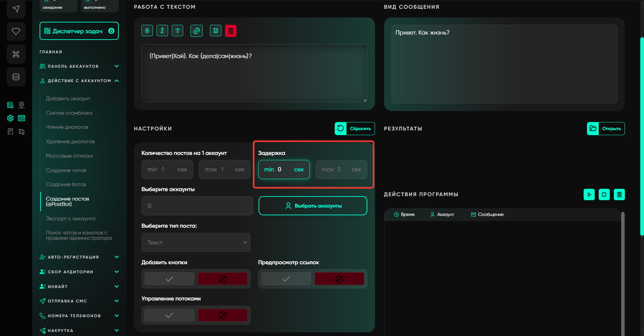This screenshot has height=336, width=644.
Task: Disable link preview with red option
Action: [x=339, y=279]
